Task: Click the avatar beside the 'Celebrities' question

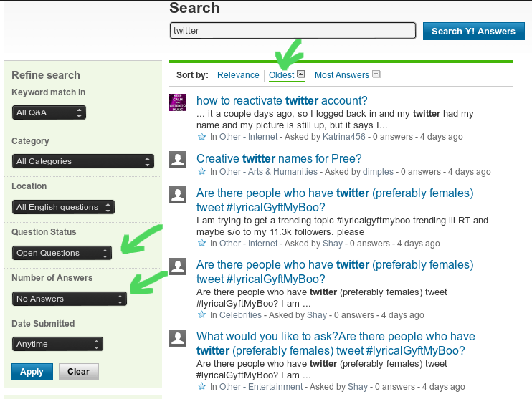Action: coord(178,266)
